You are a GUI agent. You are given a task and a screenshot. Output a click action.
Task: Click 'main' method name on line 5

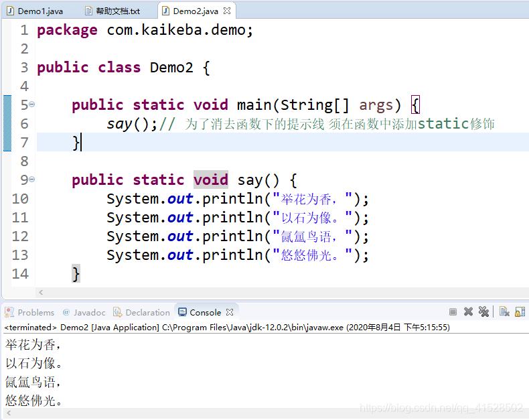pyautogui.click(x=254, y=105)
